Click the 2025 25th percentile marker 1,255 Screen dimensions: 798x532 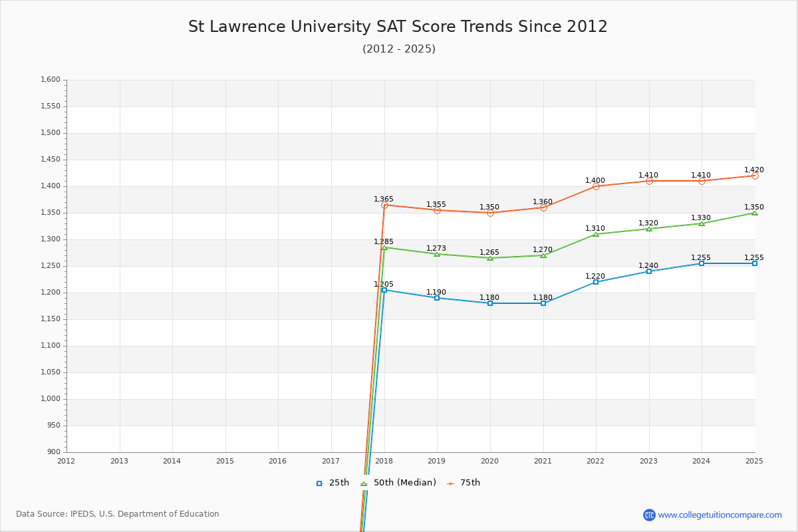pos(755,263)
